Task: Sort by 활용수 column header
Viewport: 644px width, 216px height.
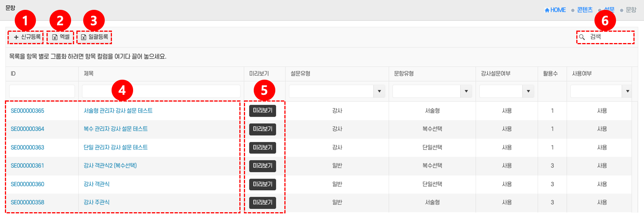Action: (550, 74)
